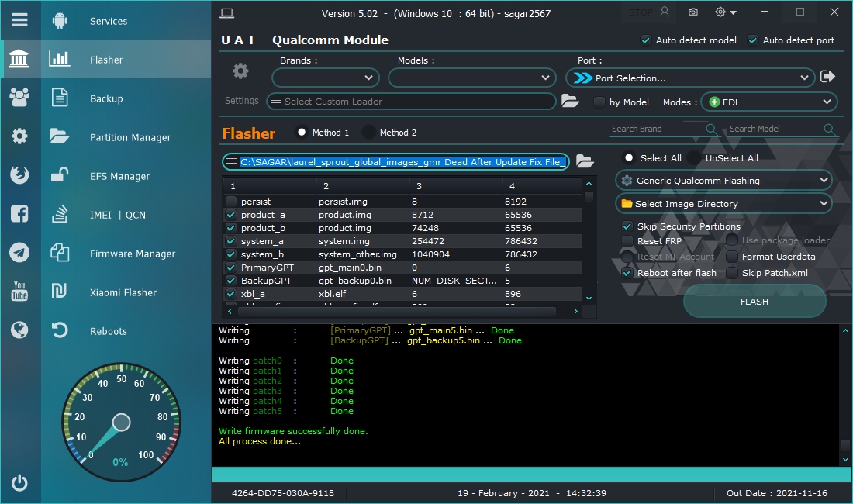Open the Brands dropdown
Viewport: 853px width, 504px height.
tap(326, 78)
